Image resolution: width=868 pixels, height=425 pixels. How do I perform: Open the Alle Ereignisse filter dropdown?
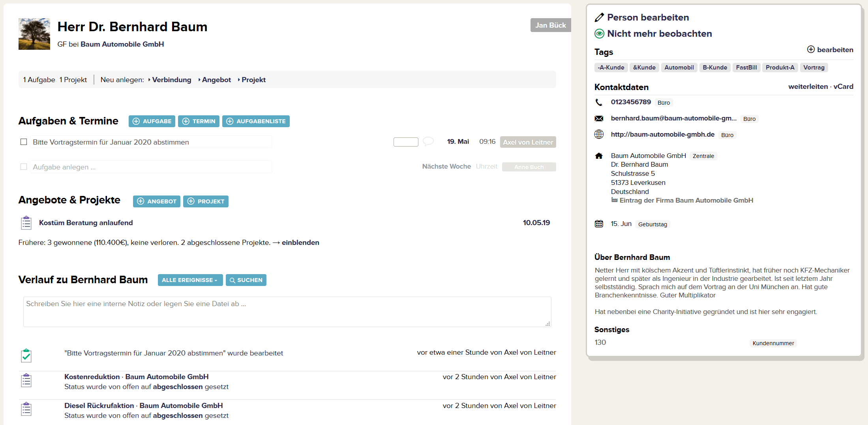(190, 280)
